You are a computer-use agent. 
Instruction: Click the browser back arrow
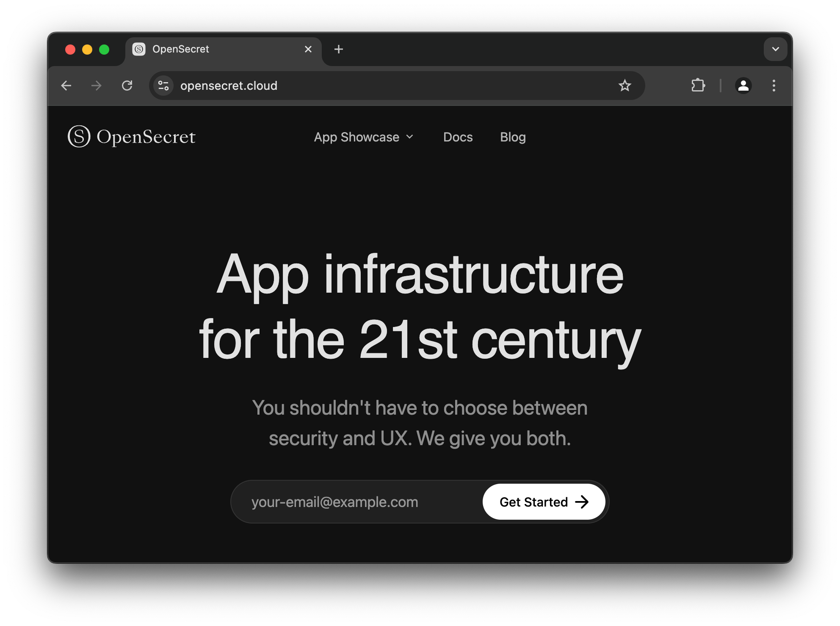point(66,86)
